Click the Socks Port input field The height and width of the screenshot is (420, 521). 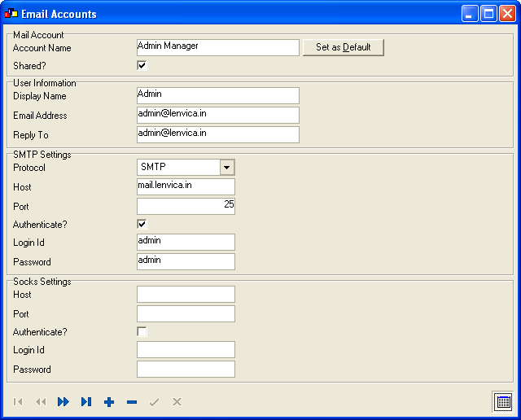tap(186, 313)
